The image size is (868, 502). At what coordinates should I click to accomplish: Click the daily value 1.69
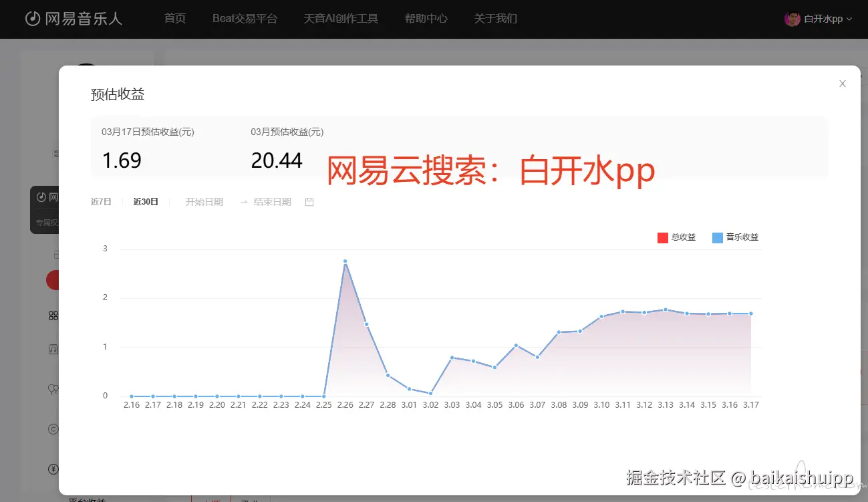(122, 160)
